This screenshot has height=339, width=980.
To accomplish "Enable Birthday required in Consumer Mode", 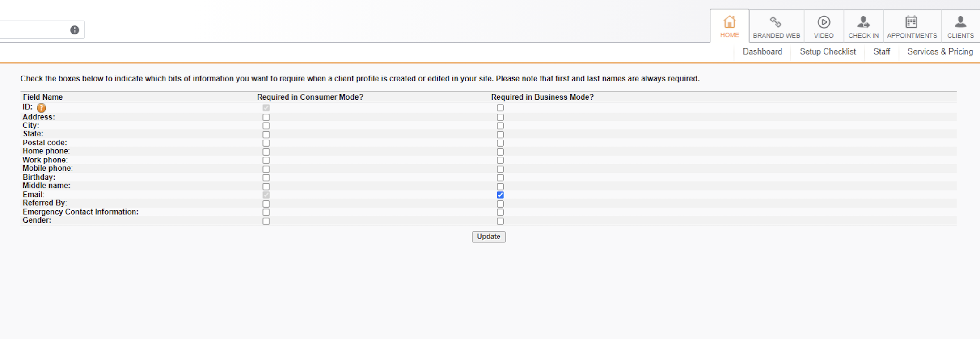I will (266, 178).
